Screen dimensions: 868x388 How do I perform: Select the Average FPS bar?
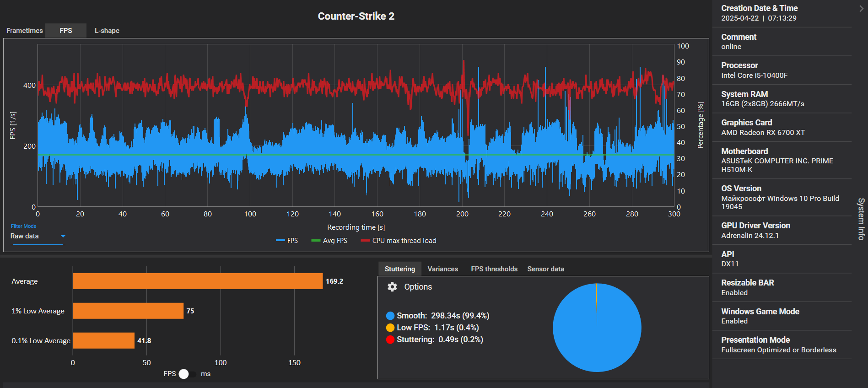198,281
